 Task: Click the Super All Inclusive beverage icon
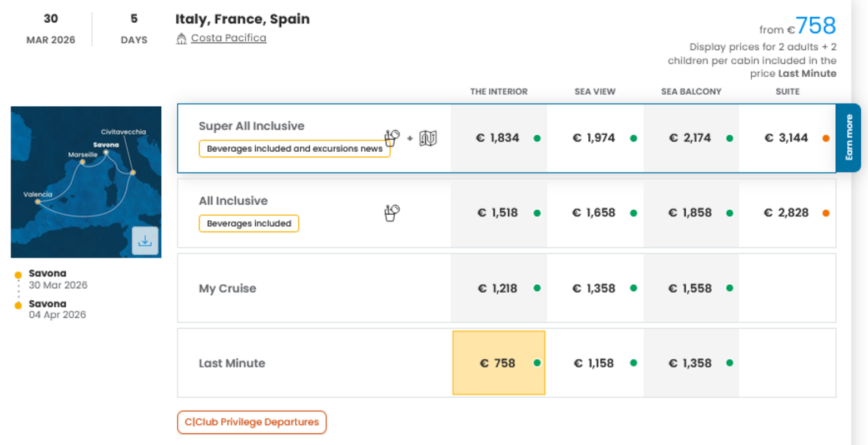click(x=392, y=137)
